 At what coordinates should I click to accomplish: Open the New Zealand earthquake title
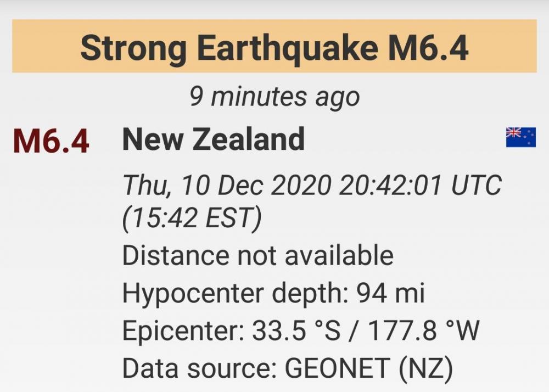tap(213, 139)
